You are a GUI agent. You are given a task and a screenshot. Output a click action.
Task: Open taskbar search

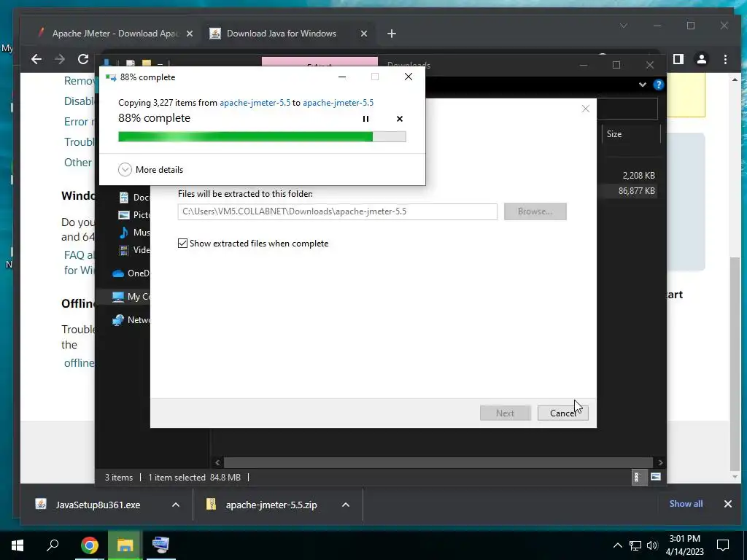point(53,545)
